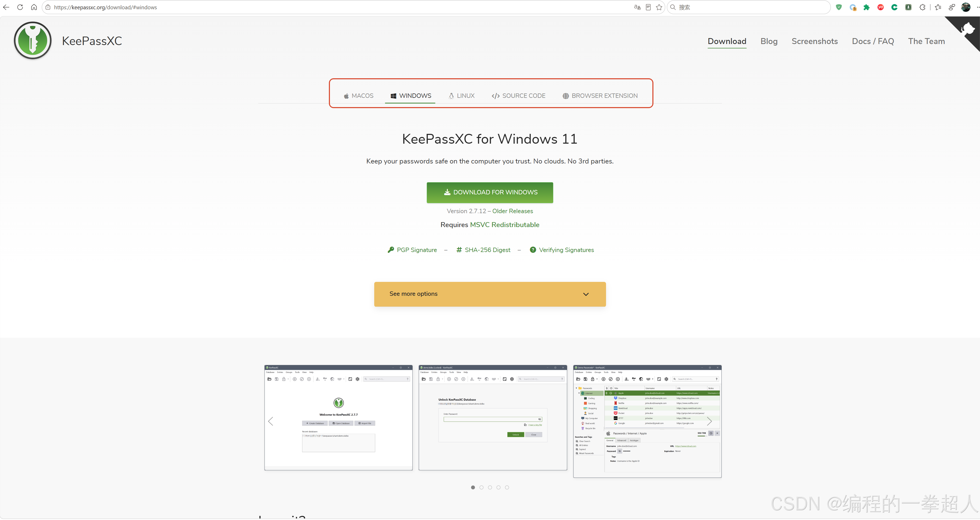Screen dimensions: 980x520
Task: Open the favorites list icon
Action: point(938,7)
